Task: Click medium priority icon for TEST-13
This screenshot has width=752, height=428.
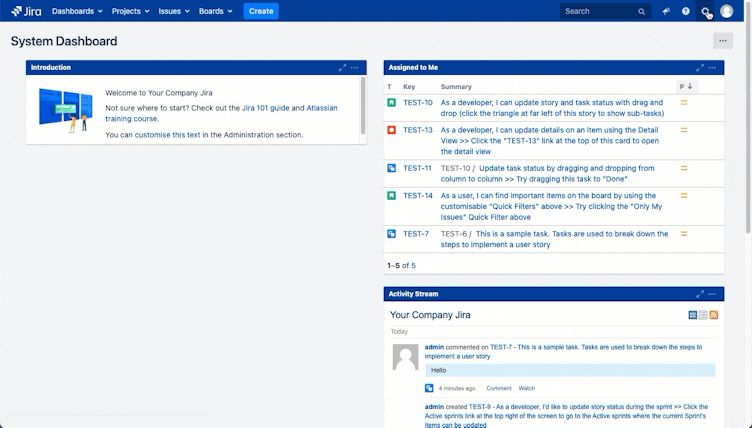Action: [684, 130]
